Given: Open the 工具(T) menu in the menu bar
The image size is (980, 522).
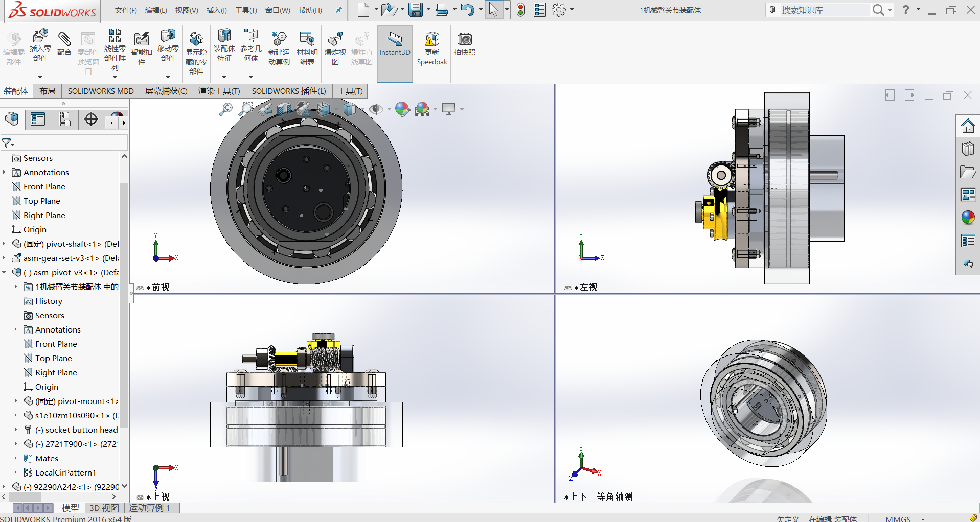Looking at the screenshot, I should pyautogui.click(x=246, y=10).
